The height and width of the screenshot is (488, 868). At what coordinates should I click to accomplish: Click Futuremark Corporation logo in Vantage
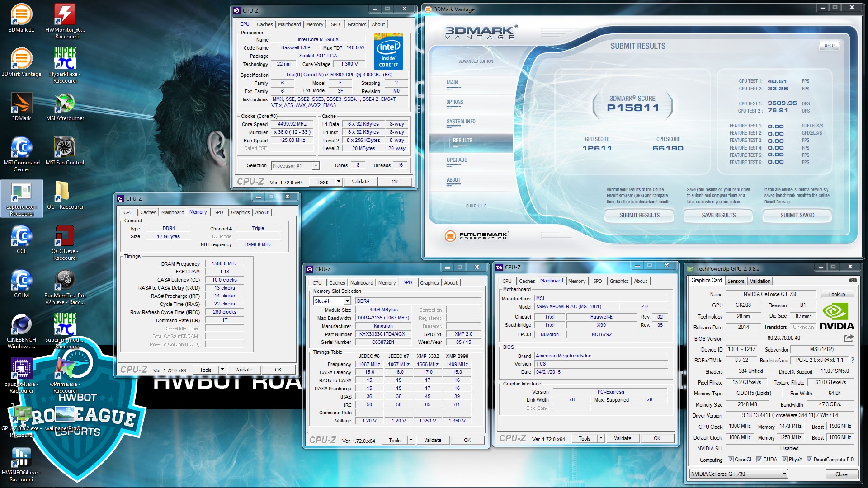point(476,236)
